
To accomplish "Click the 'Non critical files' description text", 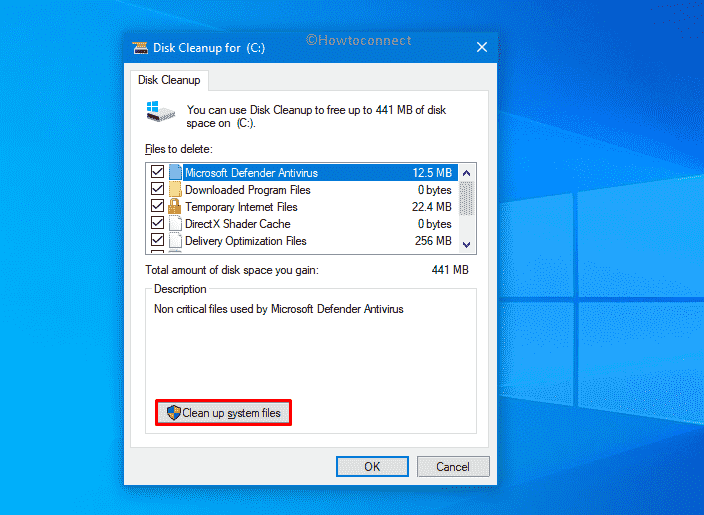I will (x=279, y=309).
